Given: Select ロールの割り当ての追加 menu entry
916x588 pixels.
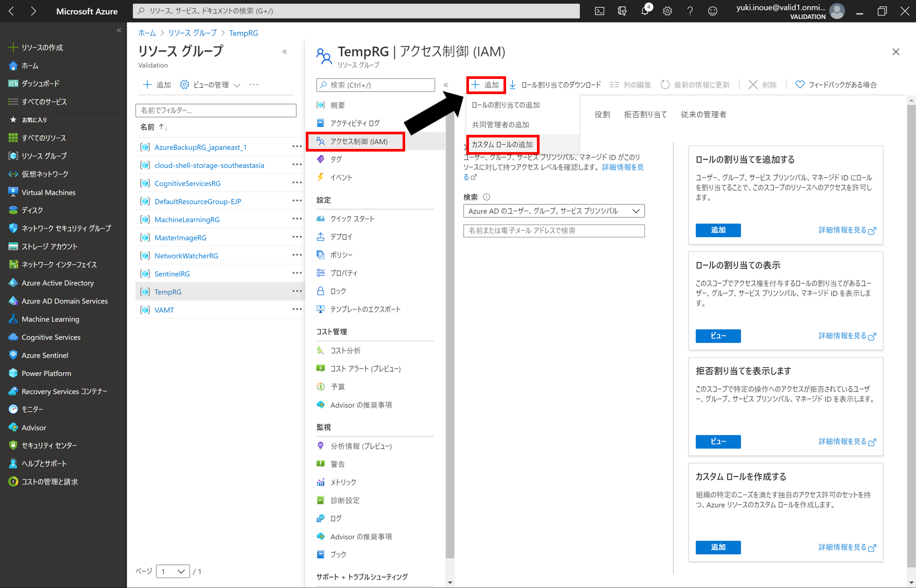Looking at the screenshot, I should 506,105.
